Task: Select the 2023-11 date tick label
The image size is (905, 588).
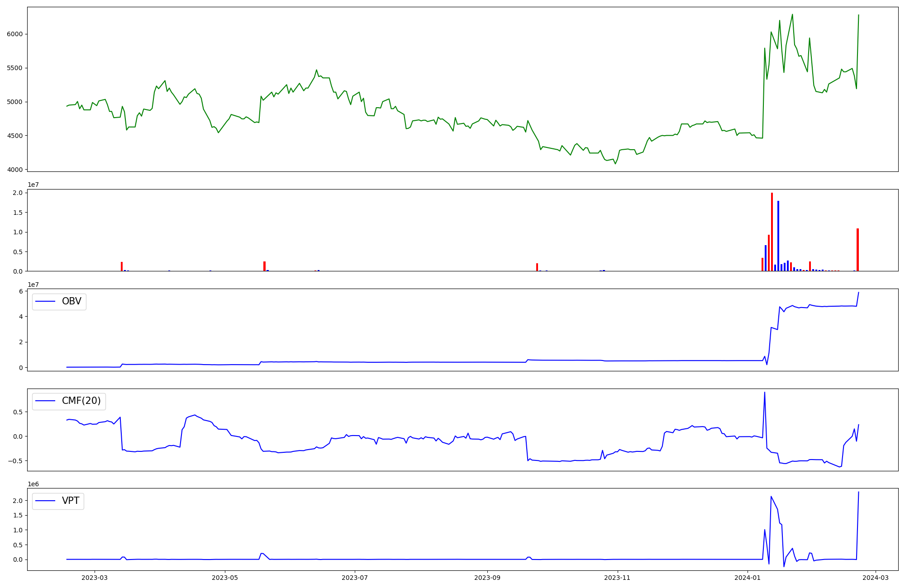Action: [x=617, y=578]
